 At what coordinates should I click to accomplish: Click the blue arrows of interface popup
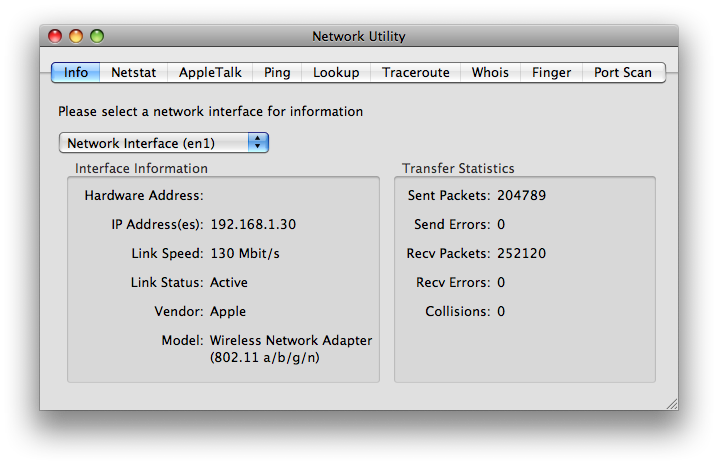258,143
